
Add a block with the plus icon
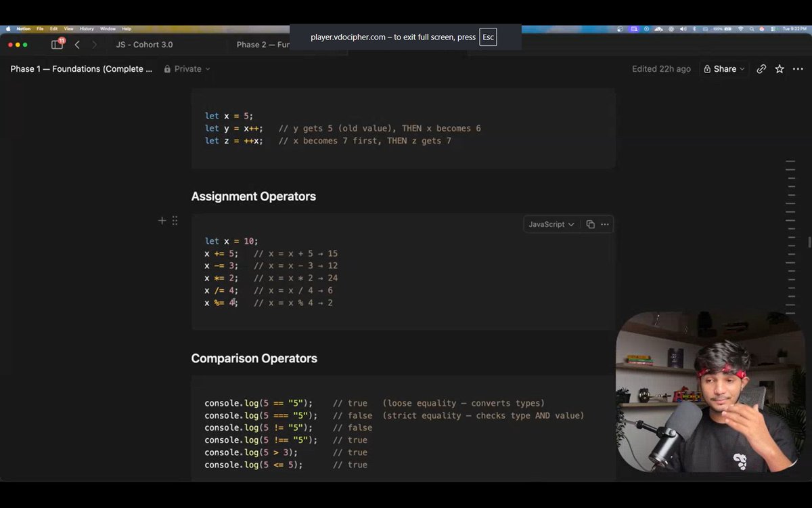162,220
